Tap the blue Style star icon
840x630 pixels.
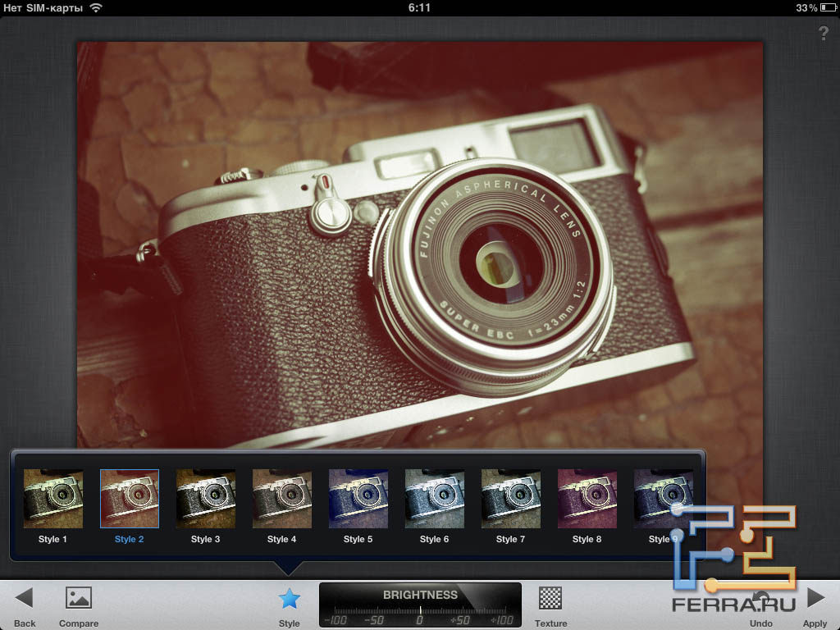(290, 599)
